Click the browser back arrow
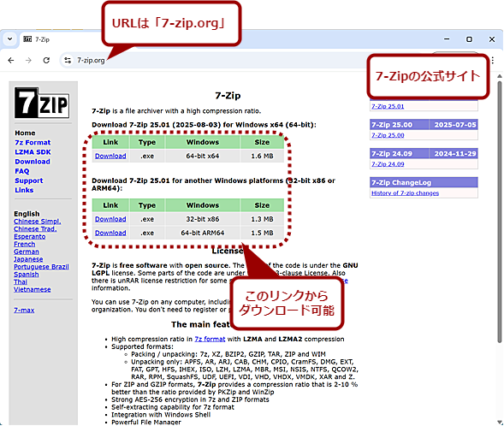The image size is (504, 426). (x=11, y=60)
